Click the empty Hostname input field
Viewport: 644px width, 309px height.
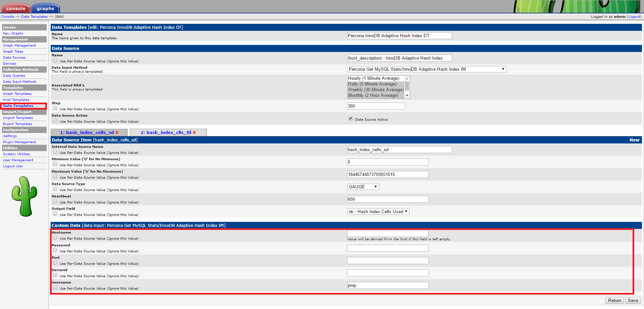388,233
